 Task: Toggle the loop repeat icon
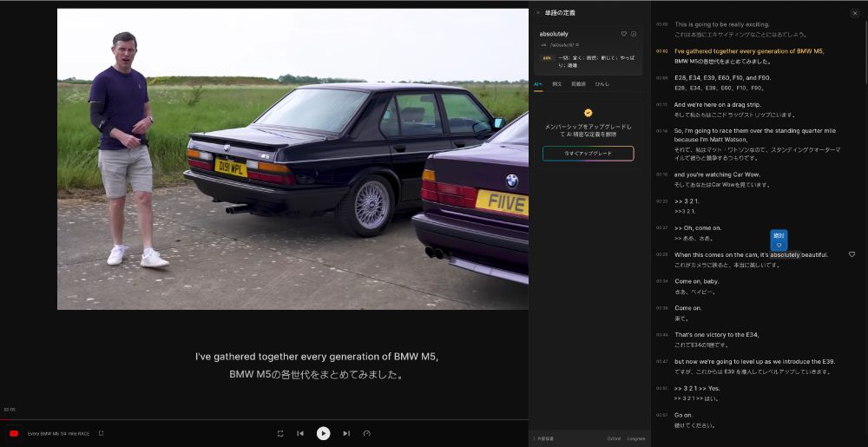(x=280, y=433)
